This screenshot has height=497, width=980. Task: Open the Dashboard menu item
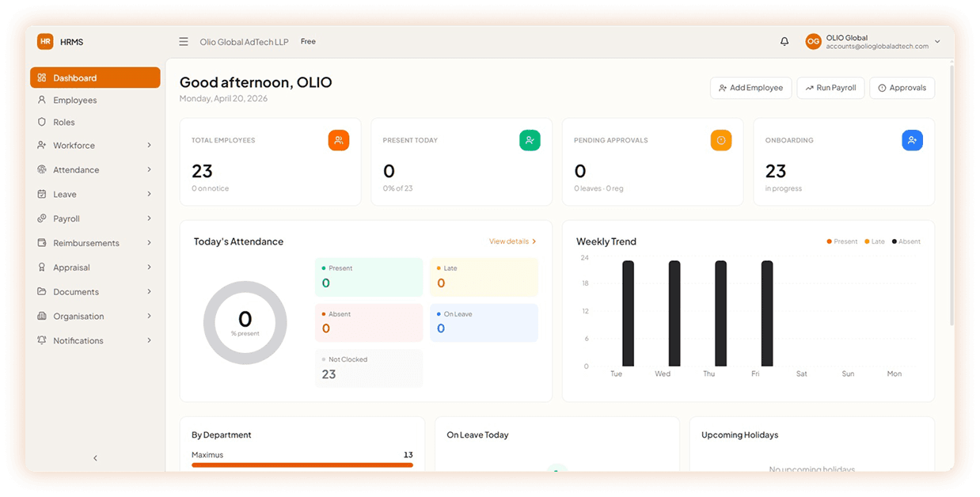(95, 78)
